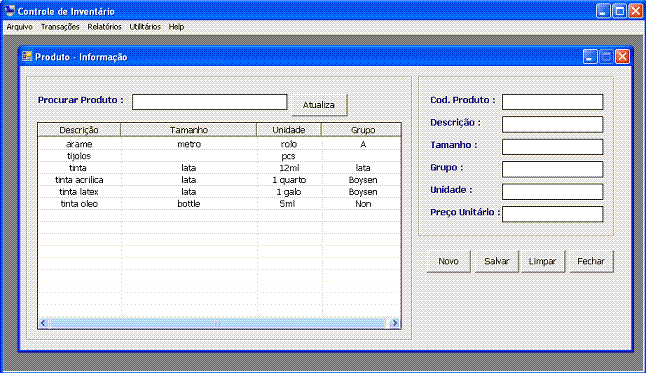
Task: Select the tinta acrilica row
Action: coord(219,180)
